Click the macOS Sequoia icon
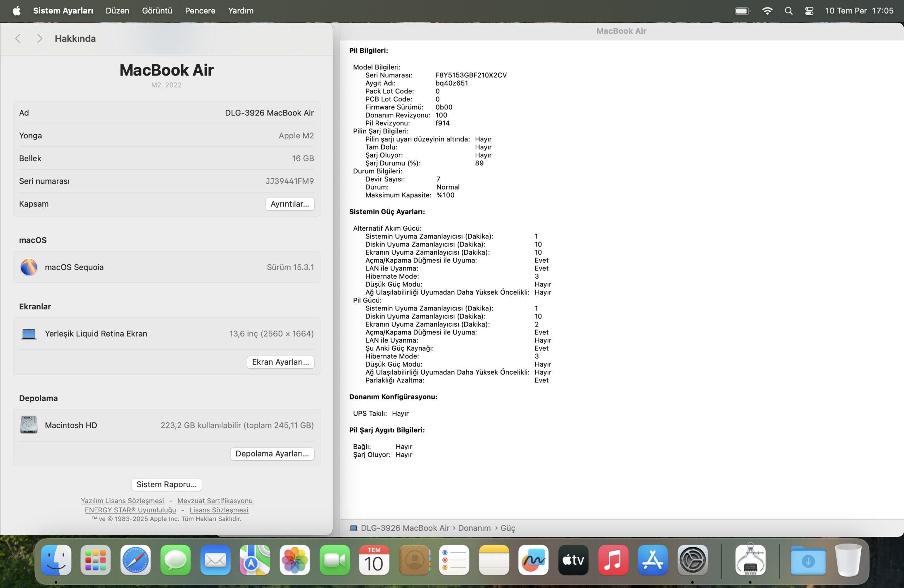This screenshot has width=904, height=588. [x=29, y=267]
